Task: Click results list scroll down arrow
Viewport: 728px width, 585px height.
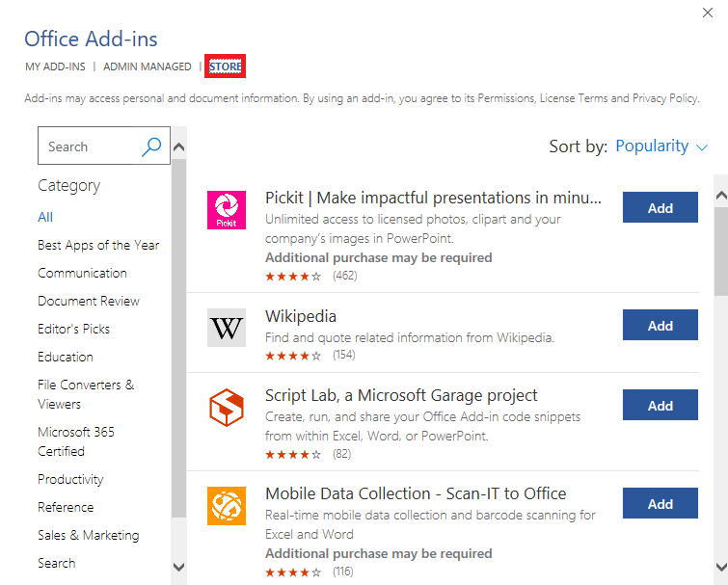Action: [721, 567]
